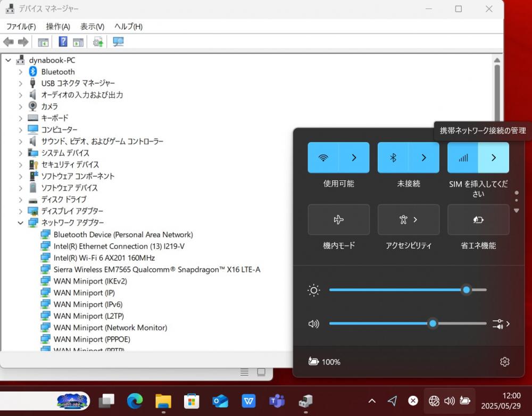This screenshot has height=416, width=532.
Task: Click the update driver toolbar icon
Action: [98, 42]
